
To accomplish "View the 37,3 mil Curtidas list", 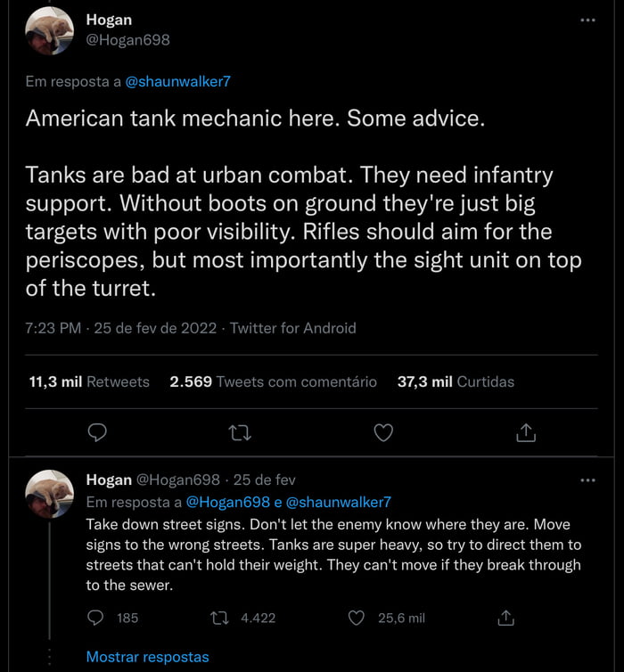I will 456,381.
